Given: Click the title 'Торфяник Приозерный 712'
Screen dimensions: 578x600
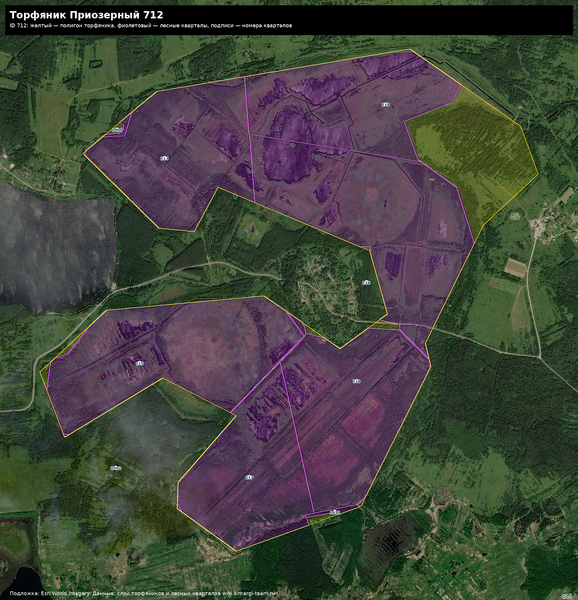Looking at the screenshot, I should [86, 15].
